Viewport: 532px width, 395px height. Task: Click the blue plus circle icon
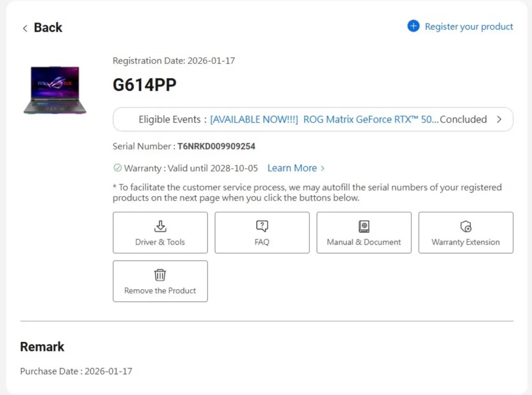click(x=413, y=27)
